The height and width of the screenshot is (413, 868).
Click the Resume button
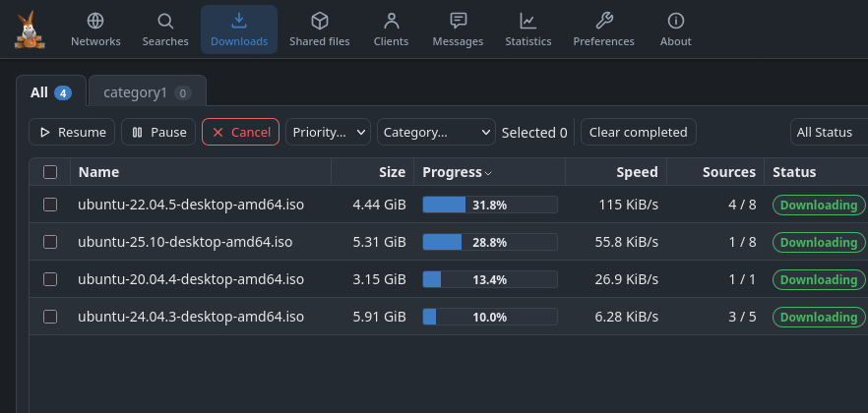[x=72, y=132]
